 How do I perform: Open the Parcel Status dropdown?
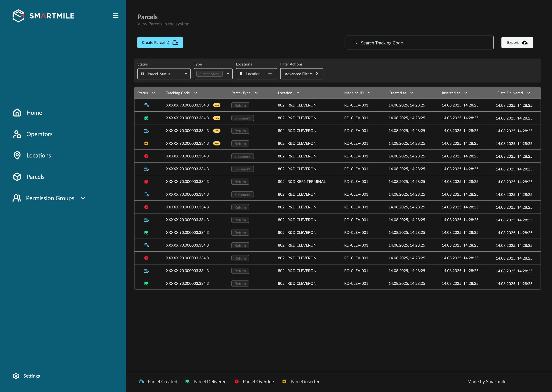(164, 74)
